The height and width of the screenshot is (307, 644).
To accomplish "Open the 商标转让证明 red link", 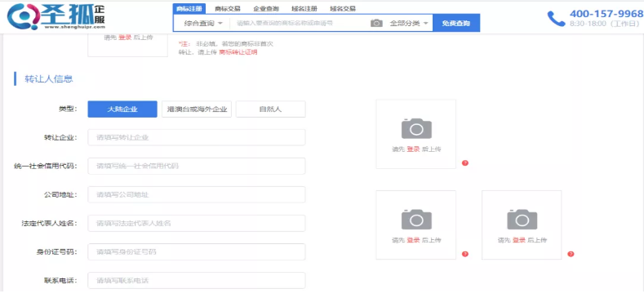I will (x=238, y=52).
